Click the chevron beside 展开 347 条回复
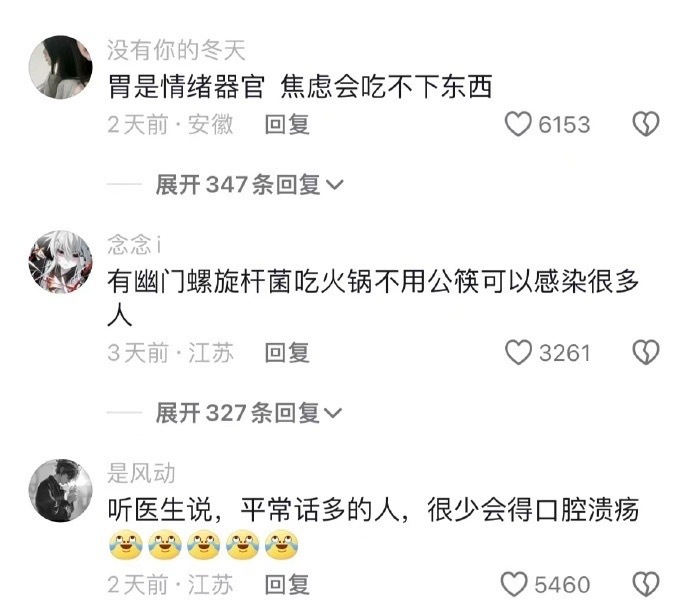Image resolution: width=690 pixels, height=616 pixels. (334, 185)
